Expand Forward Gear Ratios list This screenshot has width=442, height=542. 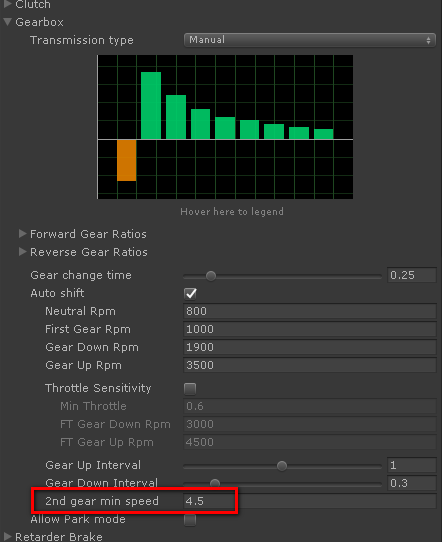point(22,234)
